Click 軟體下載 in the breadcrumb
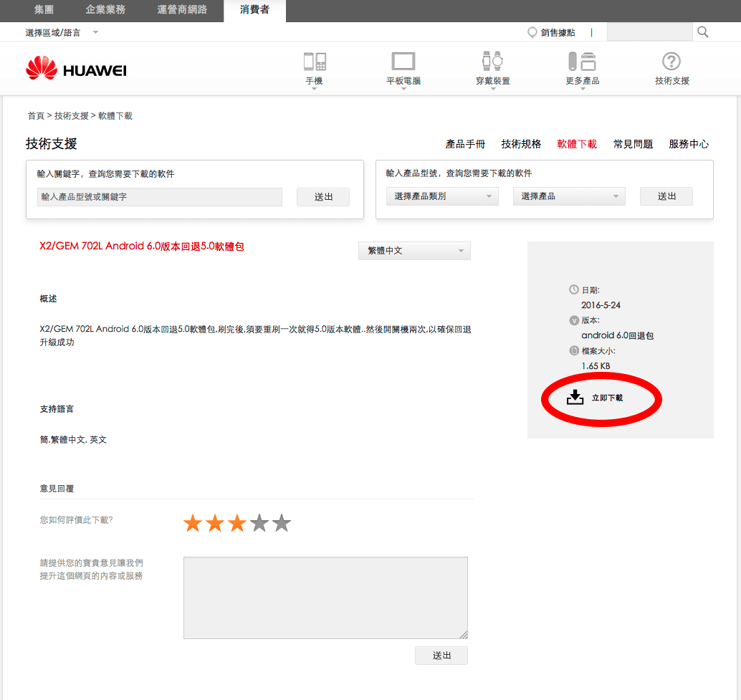 [x=115, y=116]
